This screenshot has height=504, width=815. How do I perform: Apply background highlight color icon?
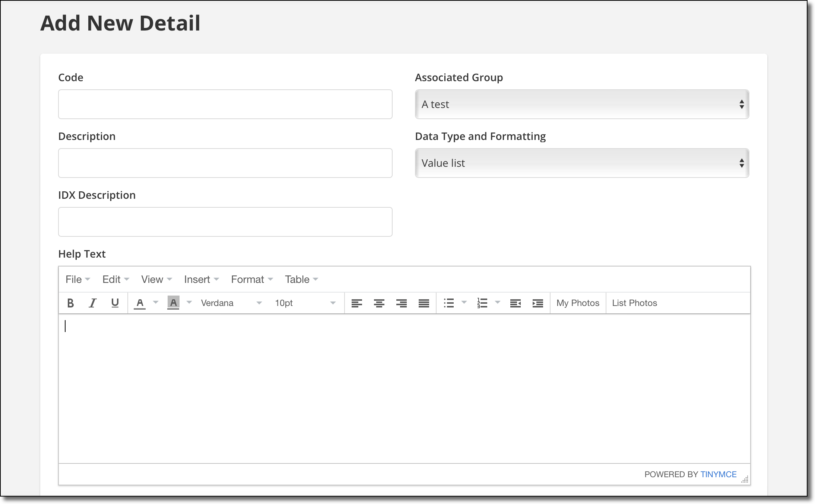(174, 303)
